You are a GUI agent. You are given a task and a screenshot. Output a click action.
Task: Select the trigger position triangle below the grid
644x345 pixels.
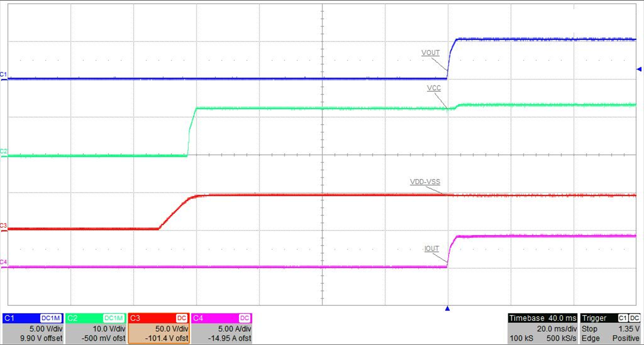pos(448,309)
